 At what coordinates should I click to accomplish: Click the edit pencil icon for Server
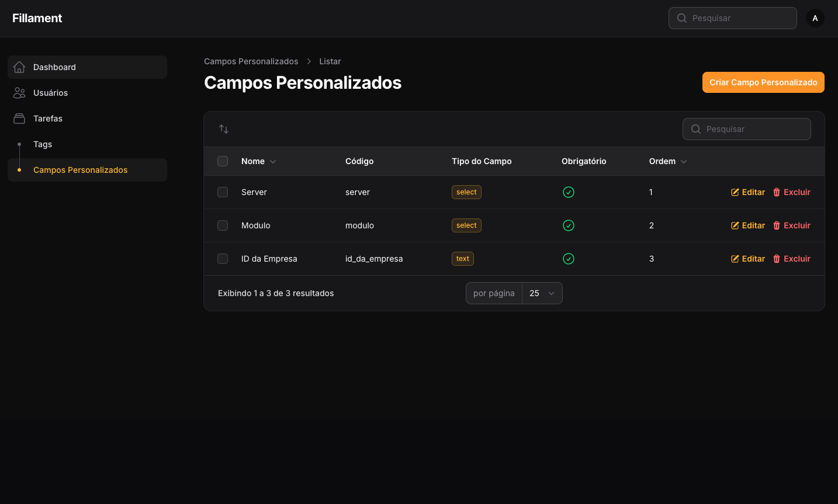pos(735,192)
